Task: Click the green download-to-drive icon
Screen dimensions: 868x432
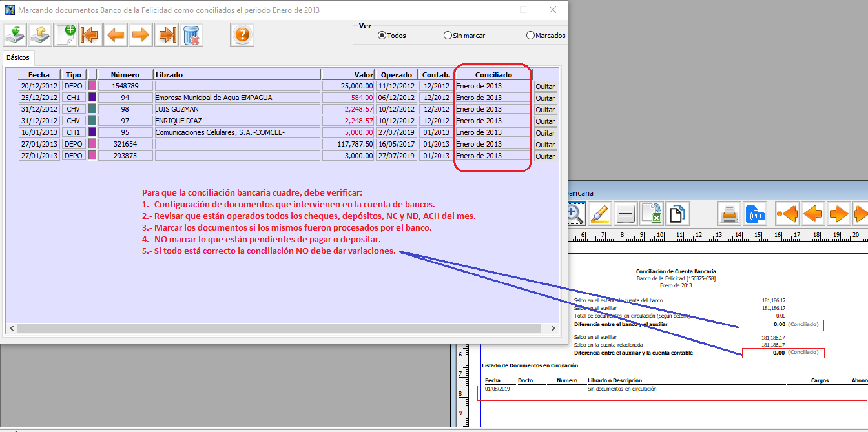Action: pos(15,34)
